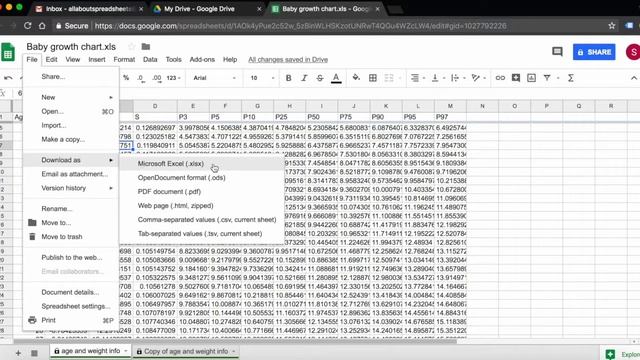
Task: Toggle strikethrough formatting
Action: pos(320,78)
